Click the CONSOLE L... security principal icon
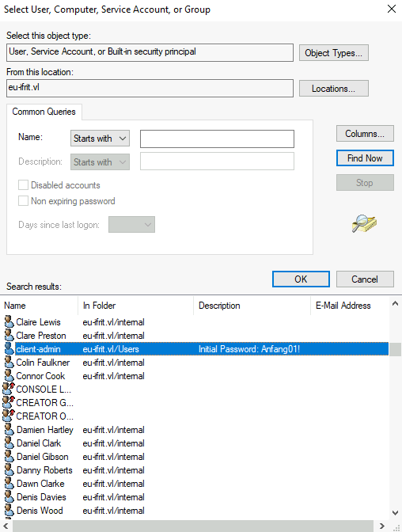 click(x=9, y=389)
